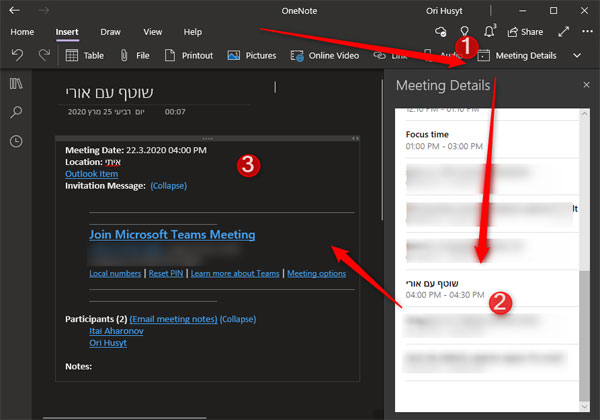This screenshot has width=600, height=420.
Task: Open the View tab
Action: [x=152, y=32]
